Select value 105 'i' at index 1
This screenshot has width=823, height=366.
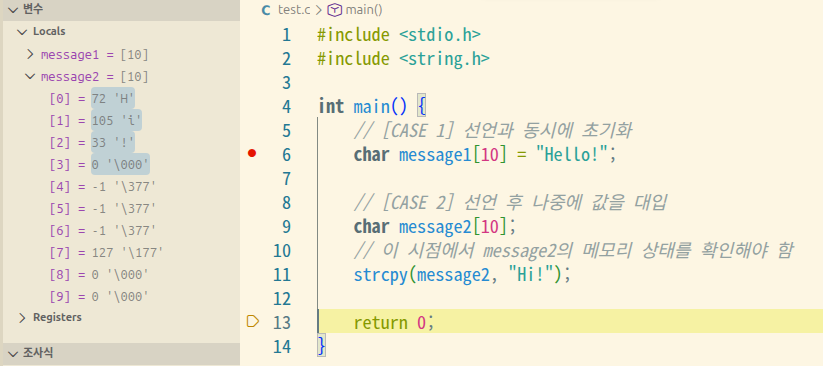[116, 121]
